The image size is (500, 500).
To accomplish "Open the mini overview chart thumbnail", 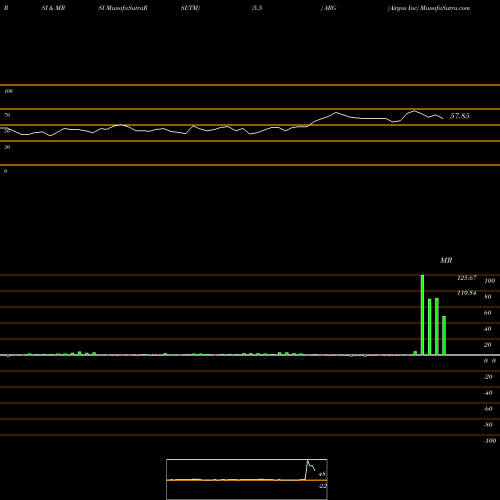I will pos(247,479).
